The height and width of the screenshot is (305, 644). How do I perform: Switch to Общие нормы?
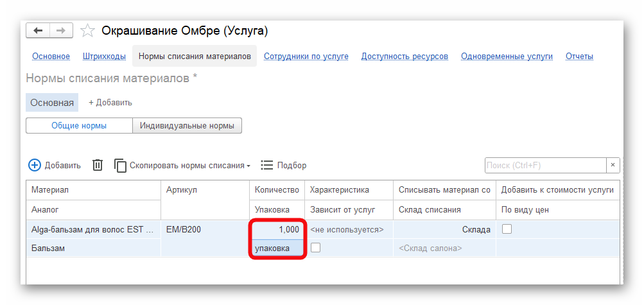tap(79, 126)
